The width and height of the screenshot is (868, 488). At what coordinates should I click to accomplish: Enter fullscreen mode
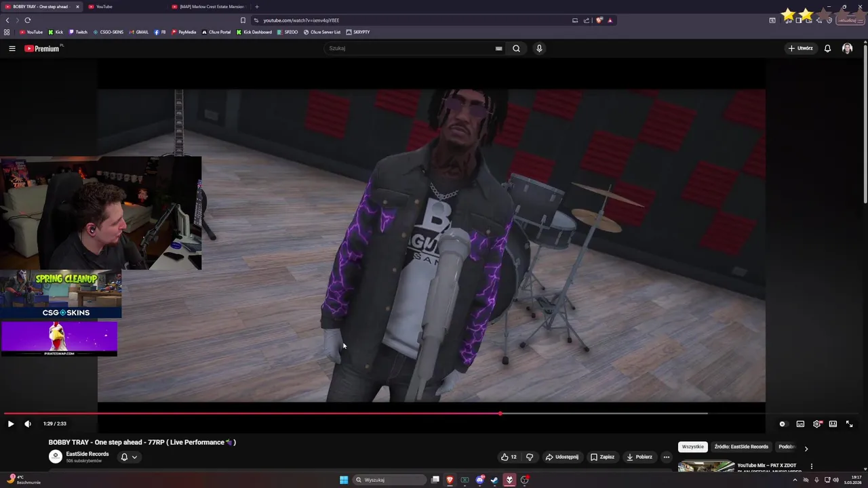849,424
